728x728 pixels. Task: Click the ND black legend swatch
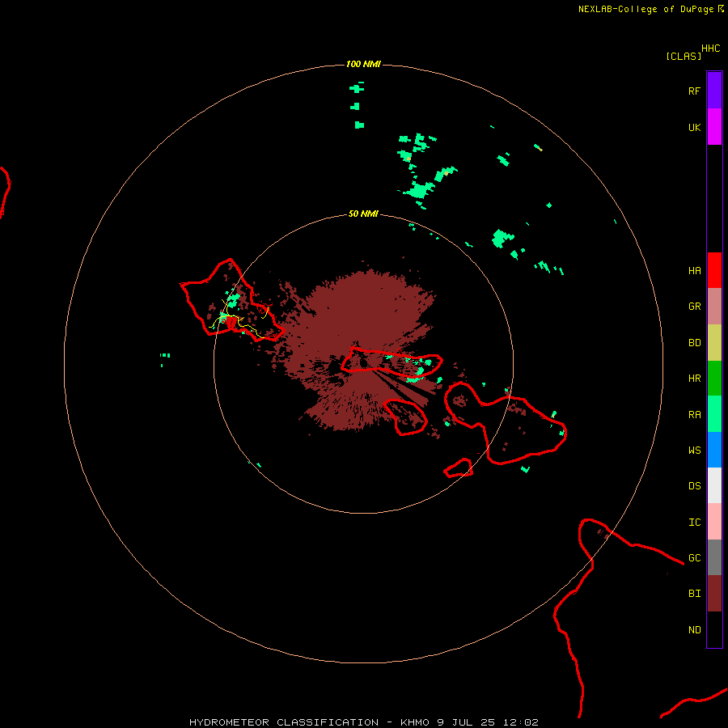(714, 629)
